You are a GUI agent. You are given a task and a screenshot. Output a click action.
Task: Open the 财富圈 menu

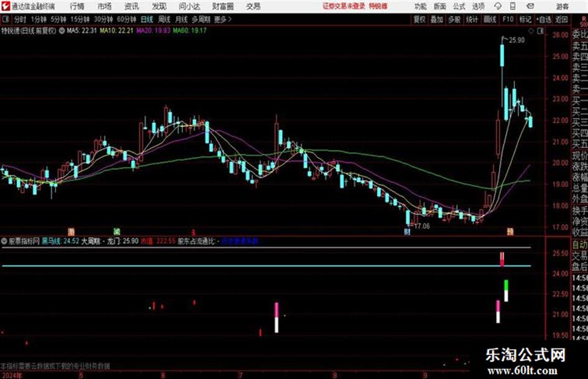pos(223,6)
